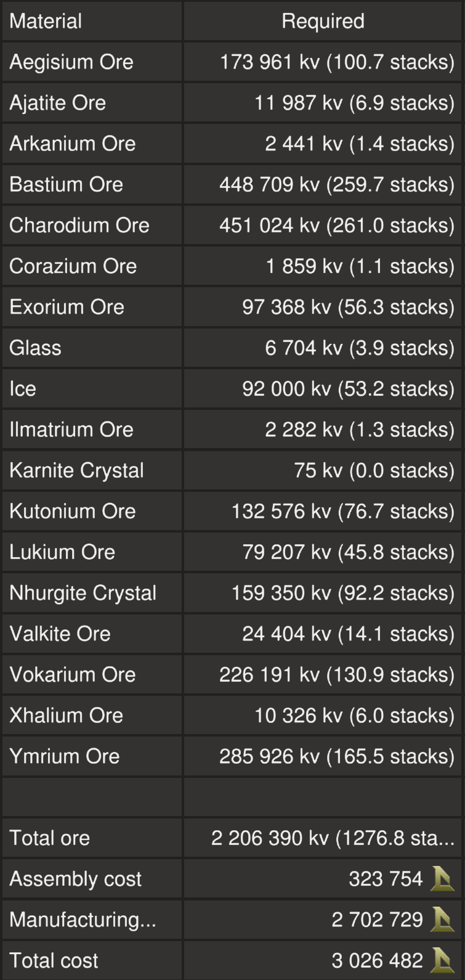Click the Total cost currency icon

(442, 960)
